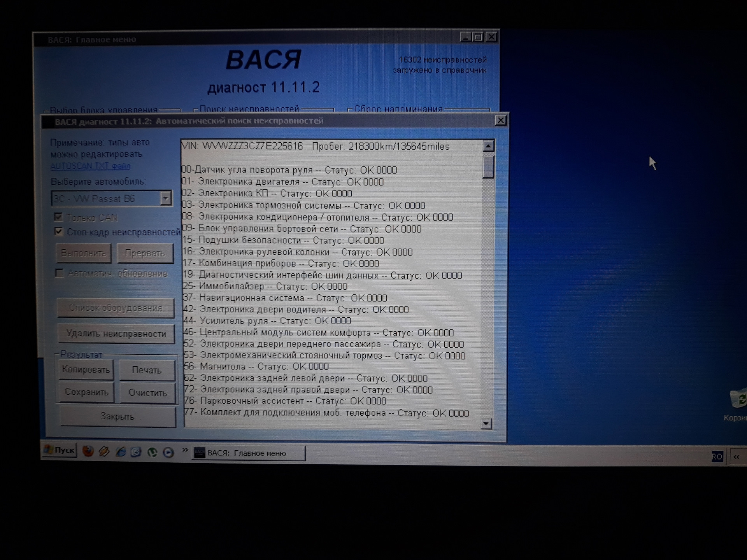Open Internet Explorer from quick launch
Viewport: 747px width, 560px height.
(x=121, y=452)
